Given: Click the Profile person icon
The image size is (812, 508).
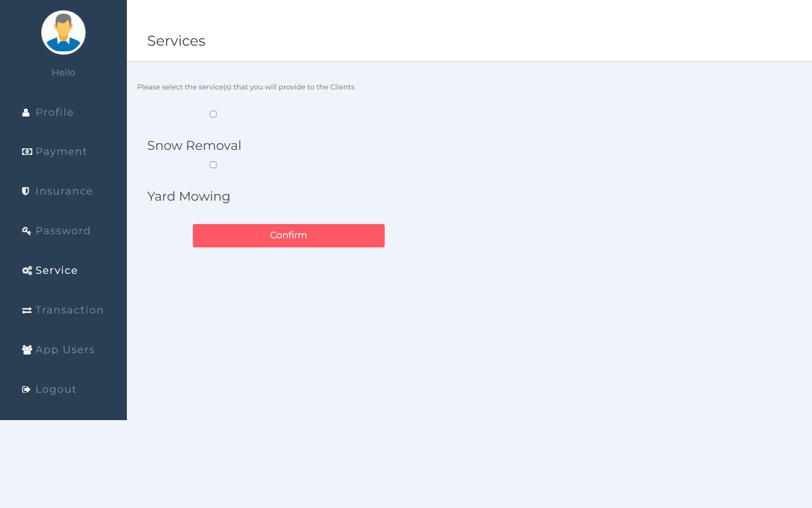Looking at the screenshot, I should (26, 113).
